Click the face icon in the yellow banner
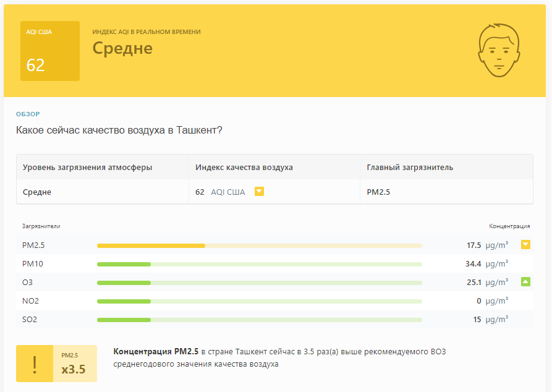 [x=499, y=50]
